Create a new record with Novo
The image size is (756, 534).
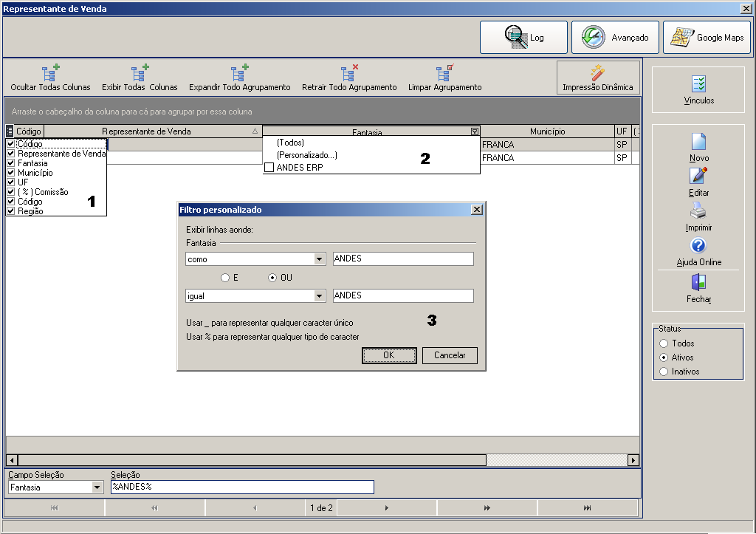[698, 148]
